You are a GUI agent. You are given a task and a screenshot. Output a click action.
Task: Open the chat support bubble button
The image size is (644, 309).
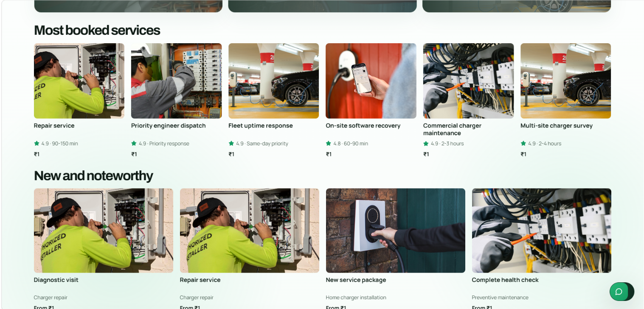click(622, 292)
